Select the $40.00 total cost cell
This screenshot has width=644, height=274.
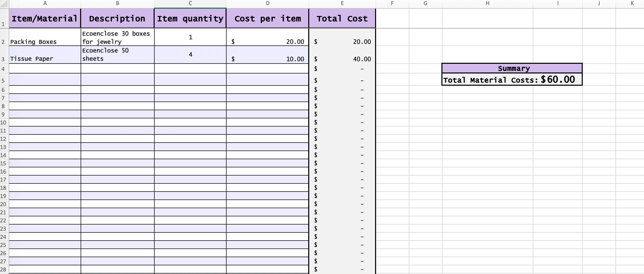pyautogui.click(x=342, y=55)
